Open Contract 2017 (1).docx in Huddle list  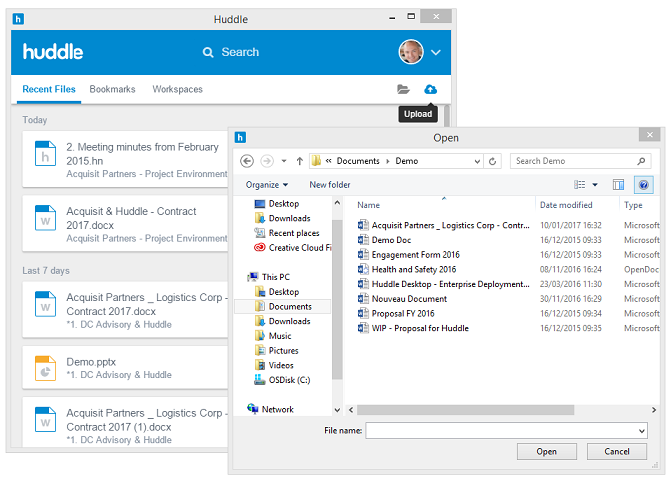(125, 423)
